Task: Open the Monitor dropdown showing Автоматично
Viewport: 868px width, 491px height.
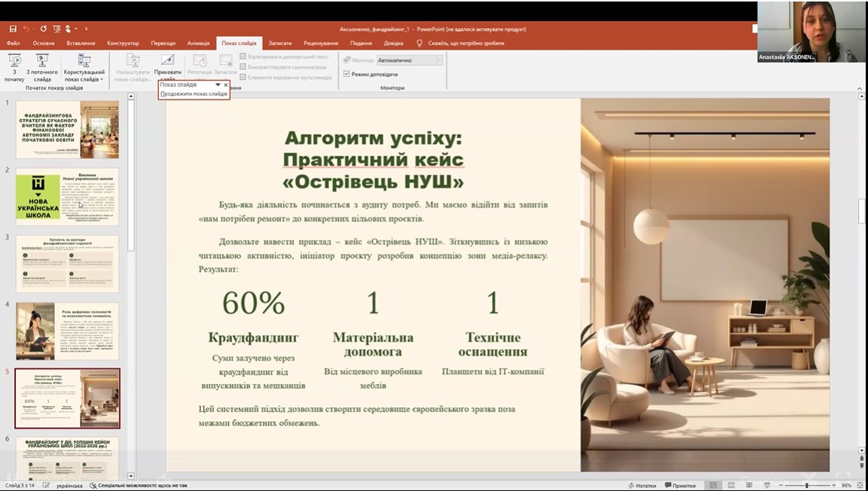Action: (x=409, y=60)
